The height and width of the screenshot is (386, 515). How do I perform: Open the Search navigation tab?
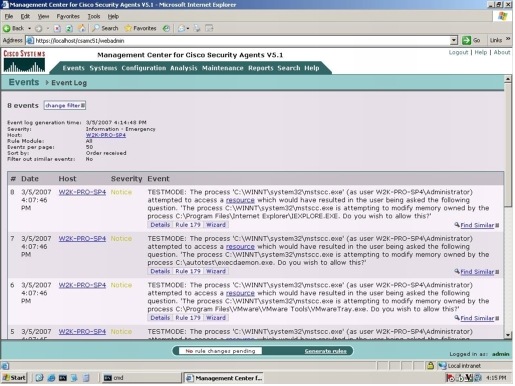click(x=289, y=68)
